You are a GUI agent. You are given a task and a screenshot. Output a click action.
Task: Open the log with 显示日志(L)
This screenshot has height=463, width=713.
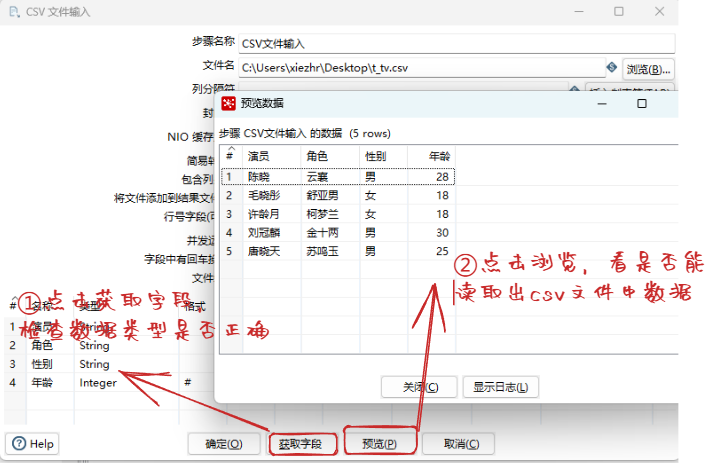pos(501,387)
